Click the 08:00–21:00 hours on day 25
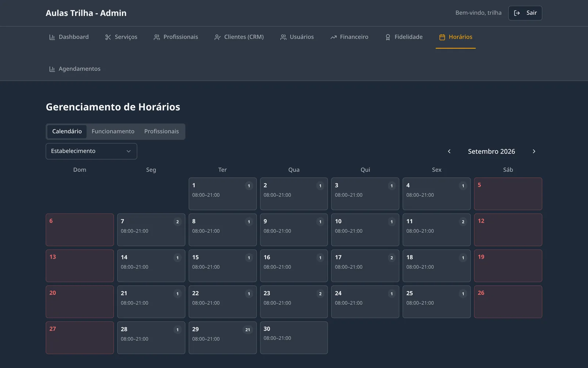Viewport: 588px width, 368px height. tap(420, 303)
